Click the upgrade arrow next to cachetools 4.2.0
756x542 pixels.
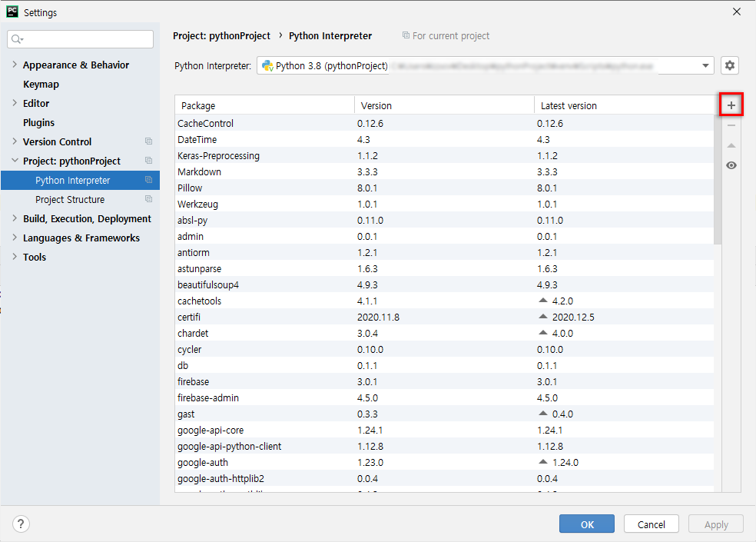coord(543,300)
